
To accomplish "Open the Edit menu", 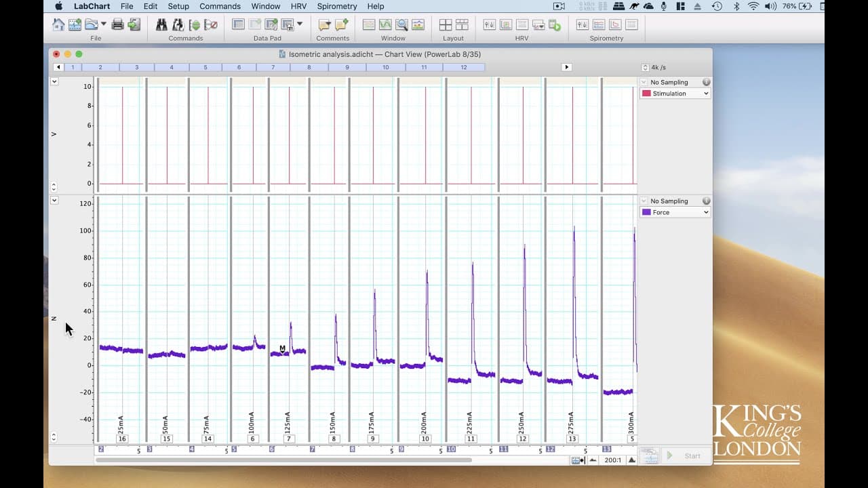I will (x=151, y=6).
